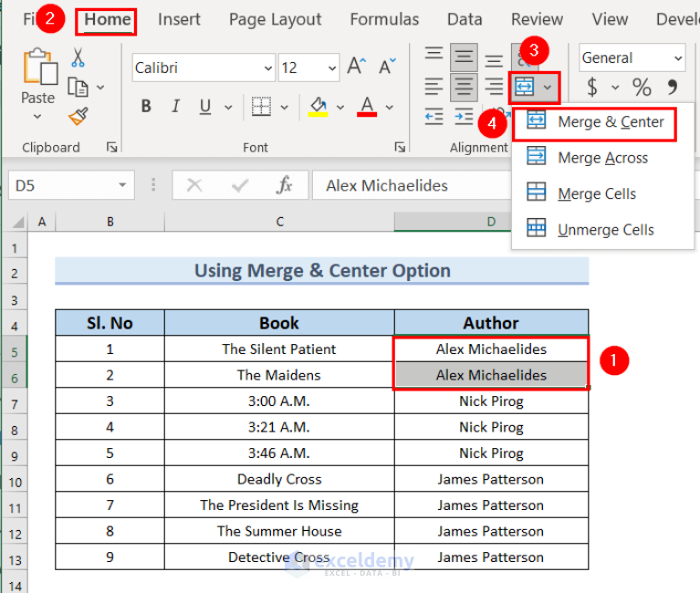Select cell containing Deadly Cross
The width and height of the screenshot is (700, 593).
coord(279,479)
